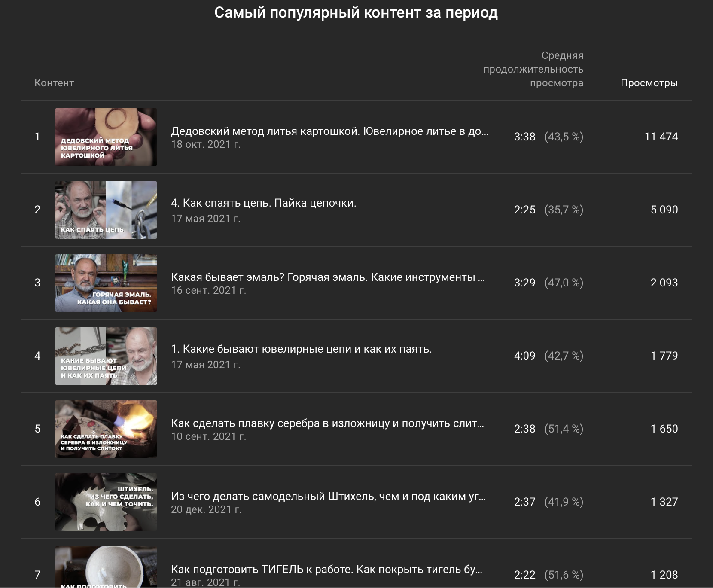The width and height of the screenshot is (713, 588).
Task: Open title 'Как сделать плавку серебра в изложницу'
Action: tap(327, 423)
